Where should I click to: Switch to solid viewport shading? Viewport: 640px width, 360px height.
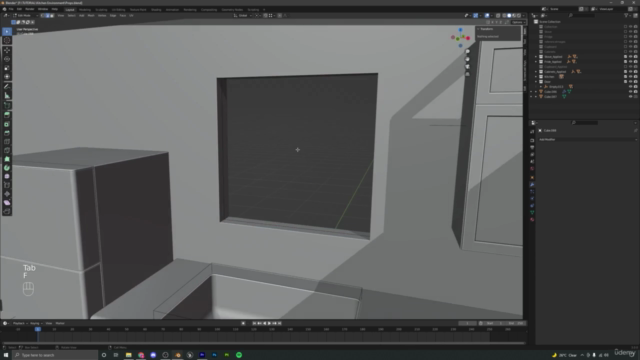[x=509, y=16]
